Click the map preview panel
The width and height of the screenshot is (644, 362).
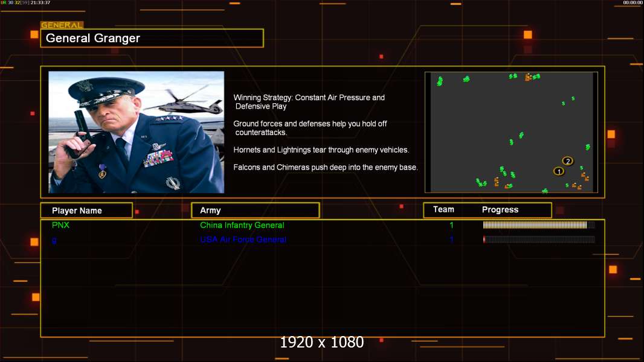point(511,132)
